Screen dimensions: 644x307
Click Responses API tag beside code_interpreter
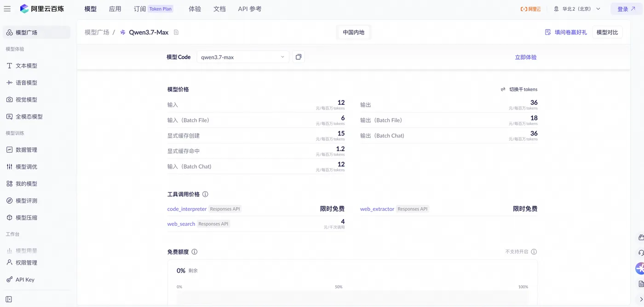click(x=225, y=209)
